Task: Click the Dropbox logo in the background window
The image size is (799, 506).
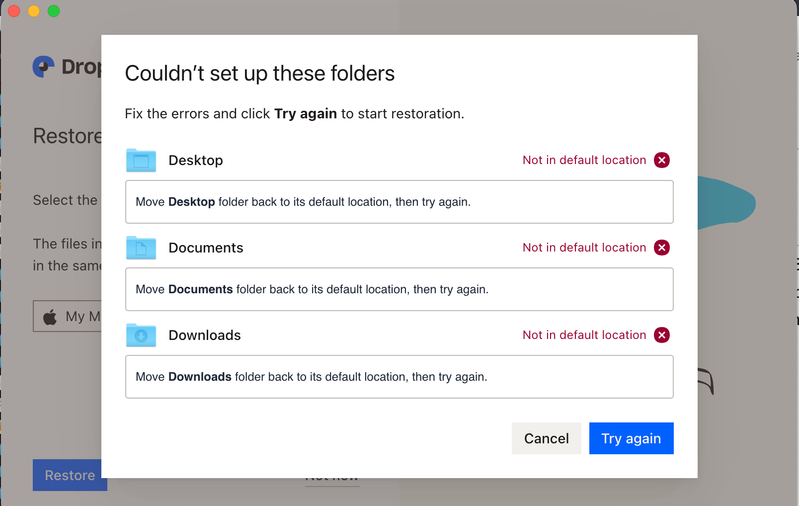Action: (44, 67)
